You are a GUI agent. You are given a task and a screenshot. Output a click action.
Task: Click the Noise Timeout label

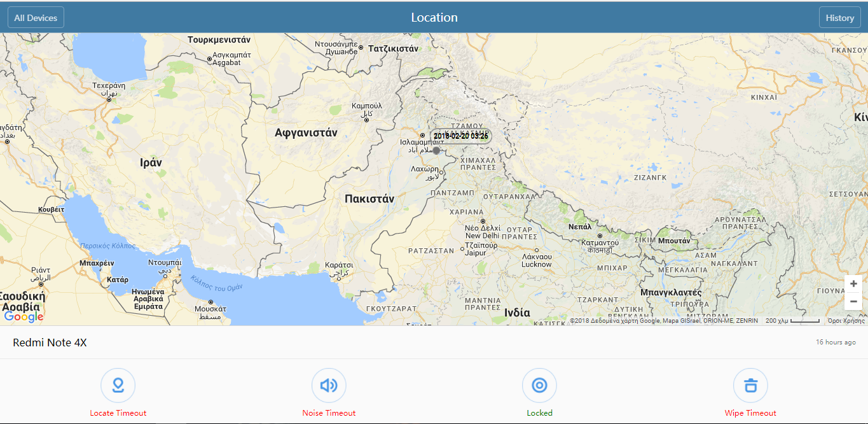329,413
